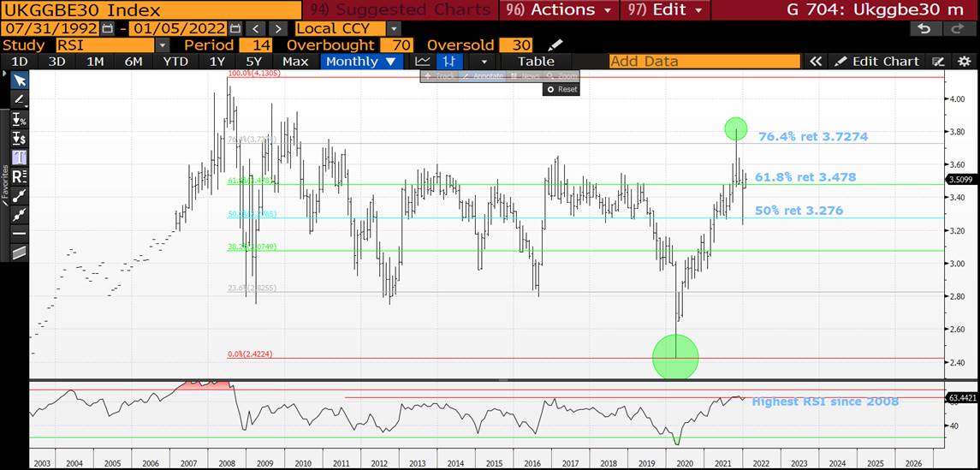Open chart settings gear icon
The width and height of the screenshot is (980, 470).
(x=965, y=62)
